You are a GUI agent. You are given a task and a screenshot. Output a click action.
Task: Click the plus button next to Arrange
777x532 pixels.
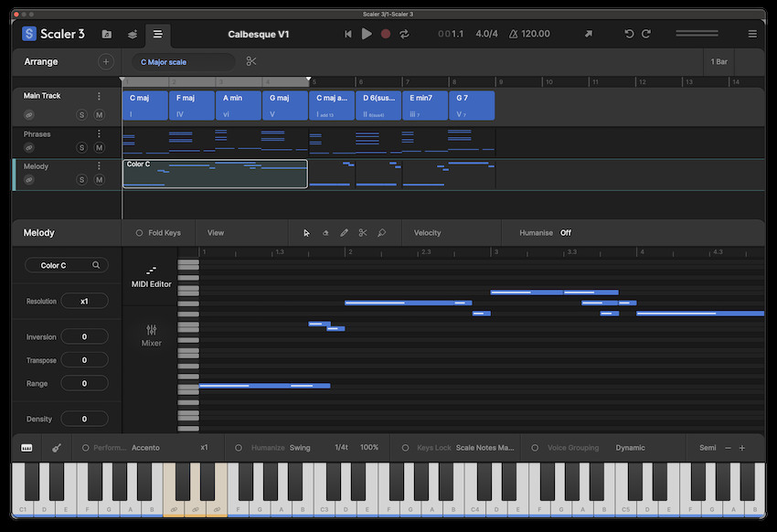pos(106,61)
